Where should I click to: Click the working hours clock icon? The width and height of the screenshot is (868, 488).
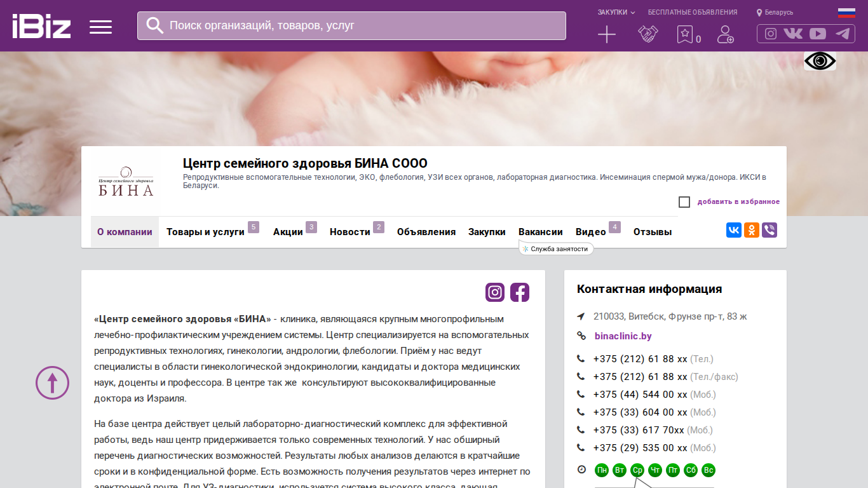[581, 470]
